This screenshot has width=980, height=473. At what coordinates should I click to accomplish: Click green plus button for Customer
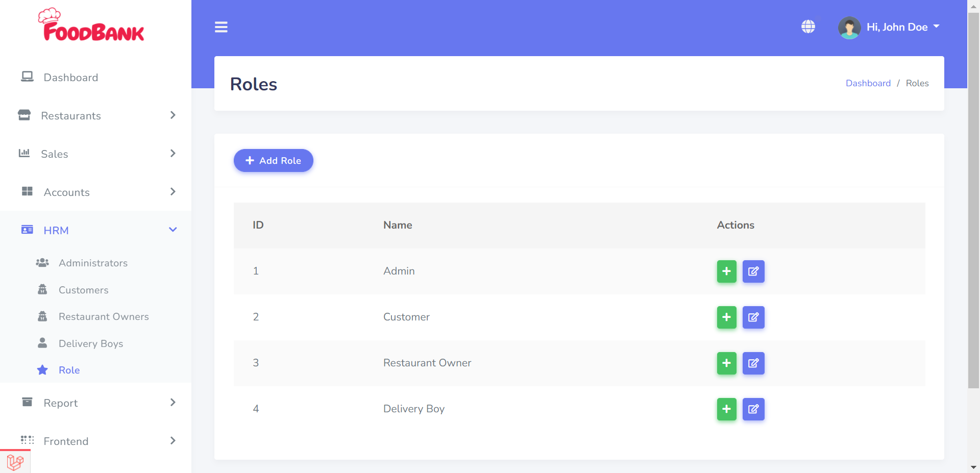[727, 317]
